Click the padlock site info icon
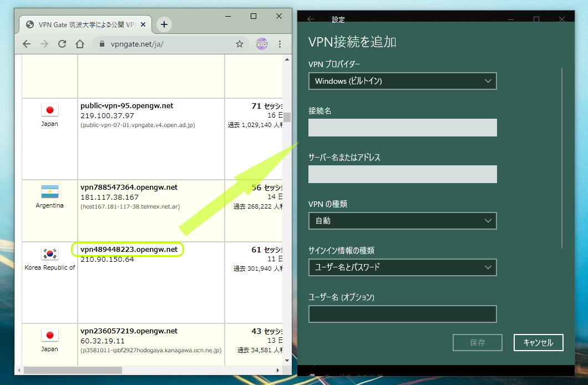The height and width of the screenshot is (385, 588). pos(102,44)
